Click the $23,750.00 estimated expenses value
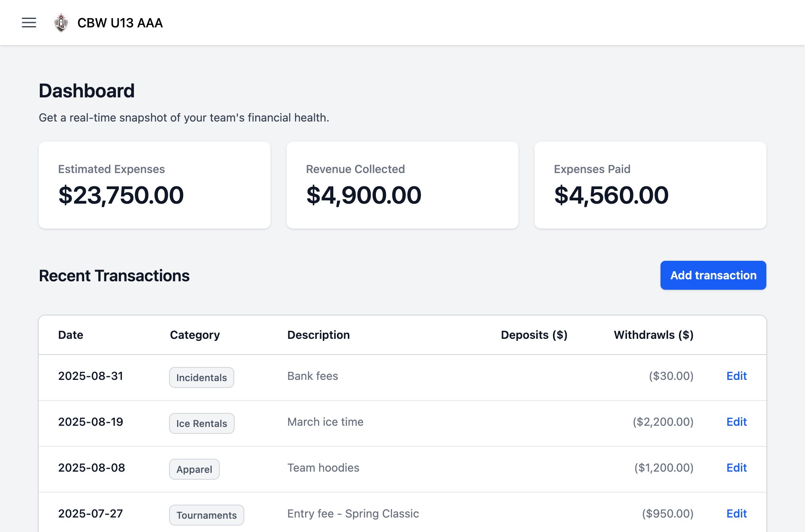Image resolution: width=805 pixels, height=532 pixels. click(121, 195)
